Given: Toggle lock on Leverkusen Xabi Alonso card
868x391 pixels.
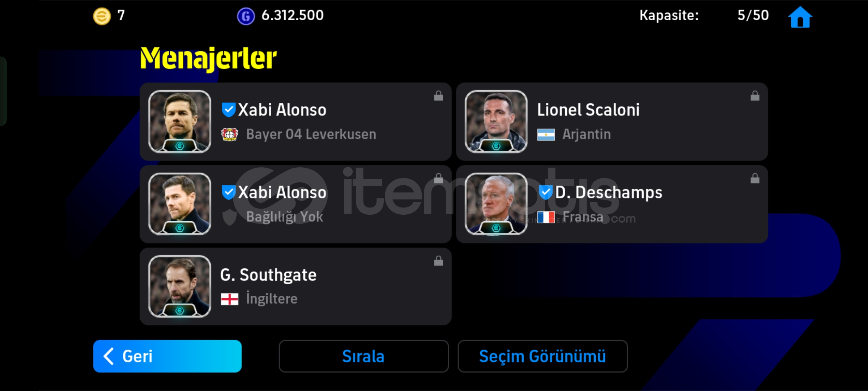Looking at the screenshot, I should 438,96.
